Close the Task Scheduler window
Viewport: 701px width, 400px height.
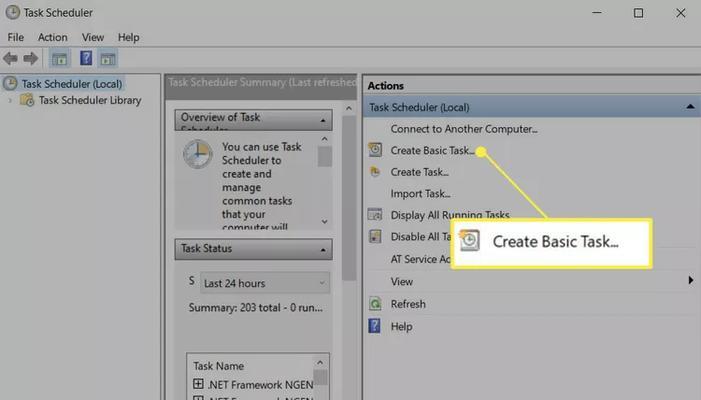(680, 13)
